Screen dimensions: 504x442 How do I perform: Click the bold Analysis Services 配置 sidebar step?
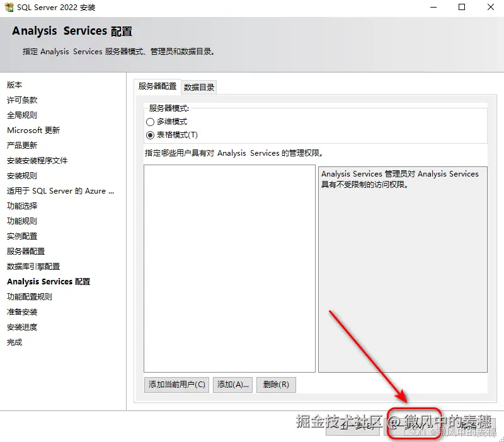(x=49, y=281)
